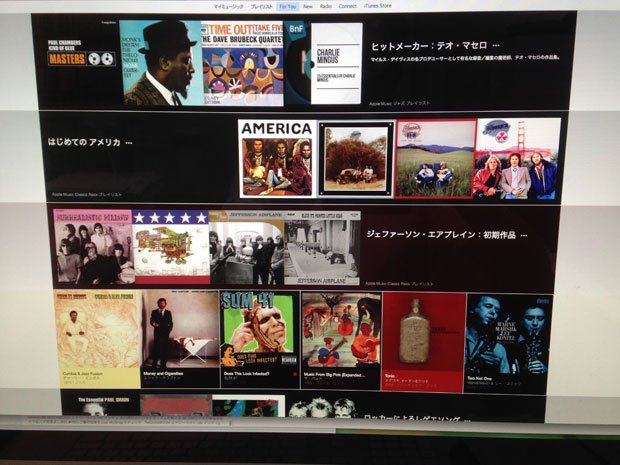Open the Radio tab

[326, 6]
